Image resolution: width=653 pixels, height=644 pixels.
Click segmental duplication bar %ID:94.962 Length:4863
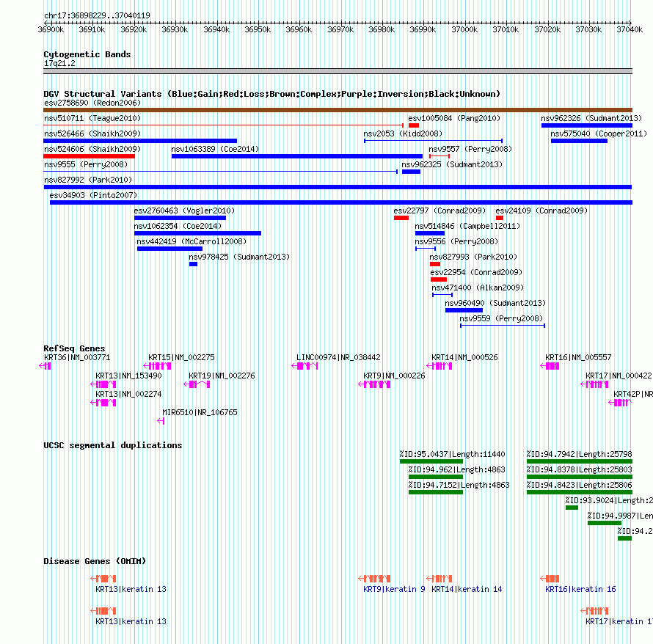(436, 477)
